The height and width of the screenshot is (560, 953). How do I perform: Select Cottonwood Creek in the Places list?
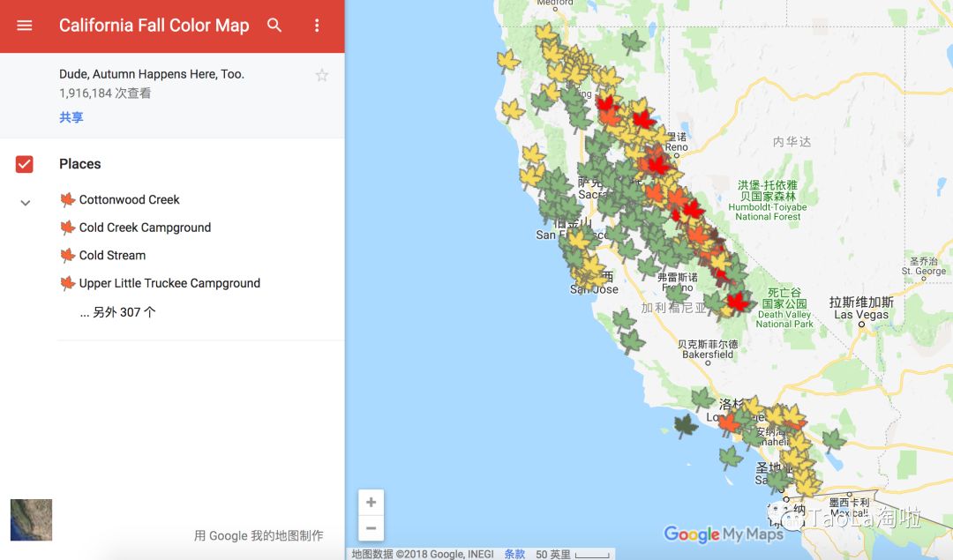pyautogui.click(x=129, y=200)
